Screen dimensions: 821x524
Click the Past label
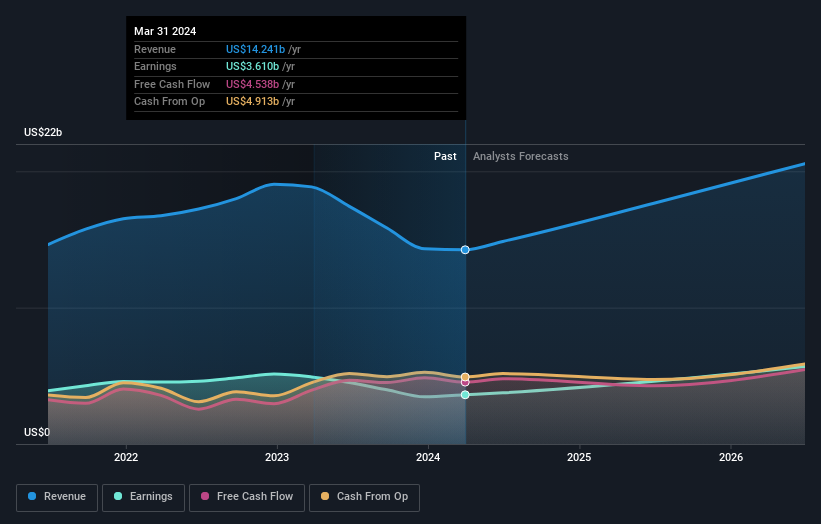[x=445, y=157]
